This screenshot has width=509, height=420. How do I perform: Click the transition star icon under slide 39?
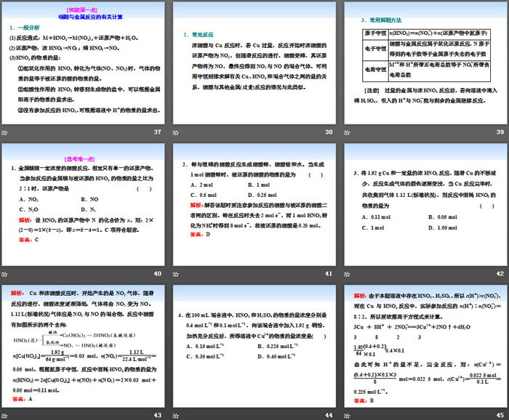click(x=348, y=132)
